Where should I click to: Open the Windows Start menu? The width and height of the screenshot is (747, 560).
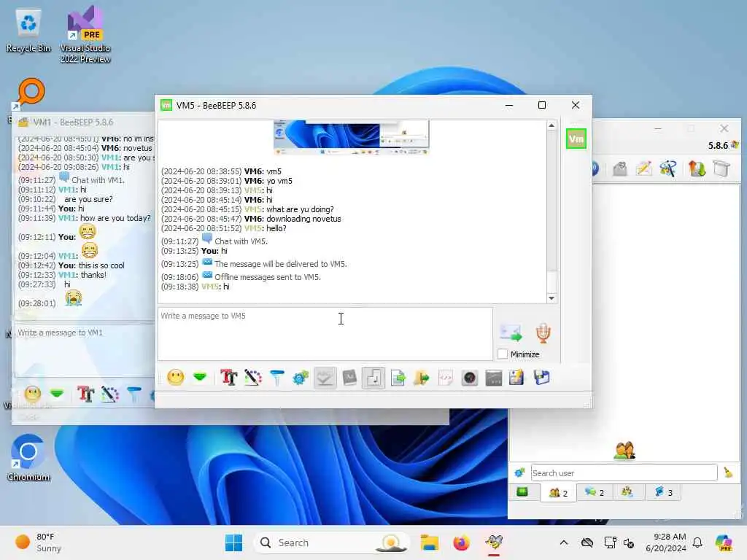click(x=234, y=542)
